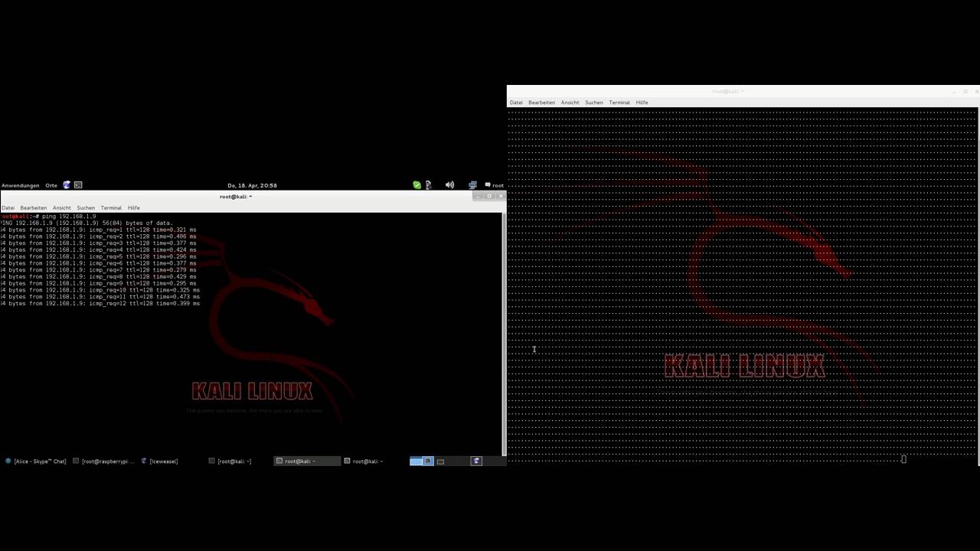
Task: Open the accessibility tray icon
Action: coord(428,185)
